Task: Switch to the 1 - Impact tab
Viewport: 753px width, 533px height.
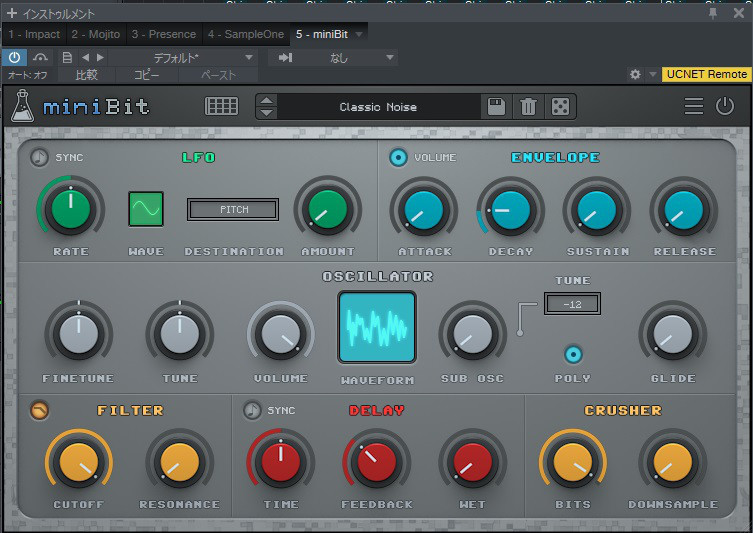Action: pyautogui.click(x=34, y=35)
